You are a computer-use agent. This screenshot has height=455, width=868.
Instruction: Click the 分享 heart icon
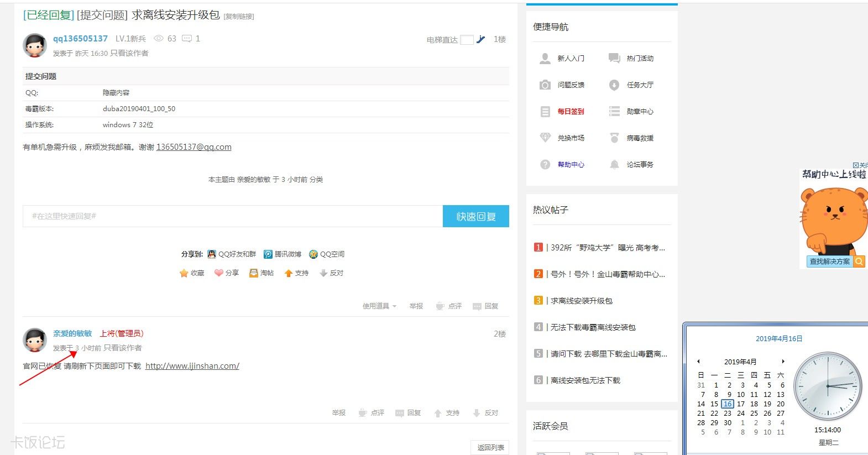[219, 273]
